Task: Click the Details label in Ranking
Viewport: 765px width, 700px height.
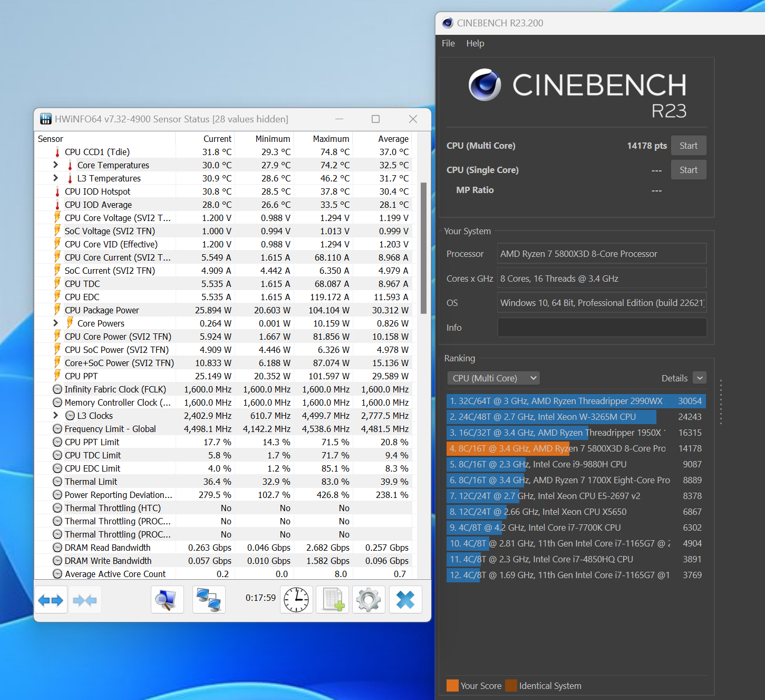Action: coord(674,378)
